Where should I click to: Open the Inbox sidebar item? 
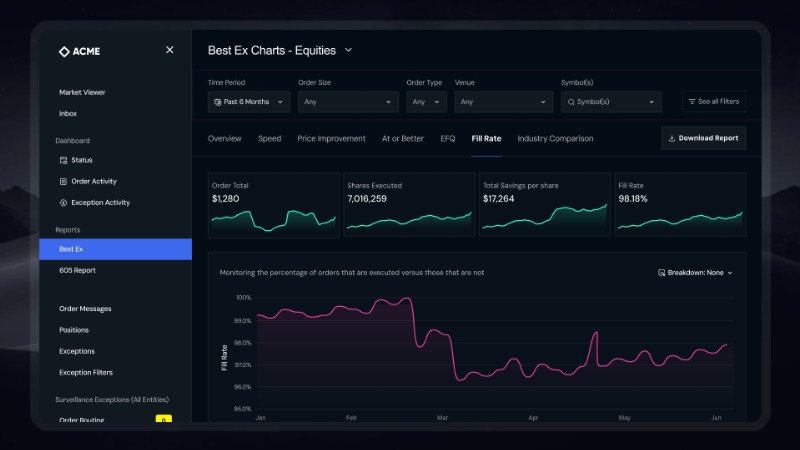[68, 114]
